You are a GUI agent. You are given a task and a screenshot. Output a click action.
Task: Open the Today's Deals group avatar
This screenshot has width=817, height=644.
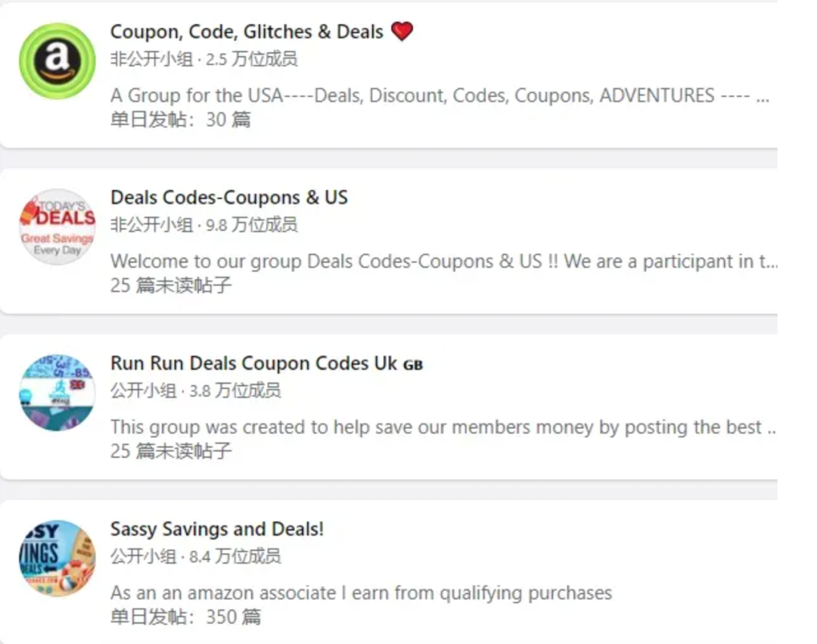[x=57, y=227]
